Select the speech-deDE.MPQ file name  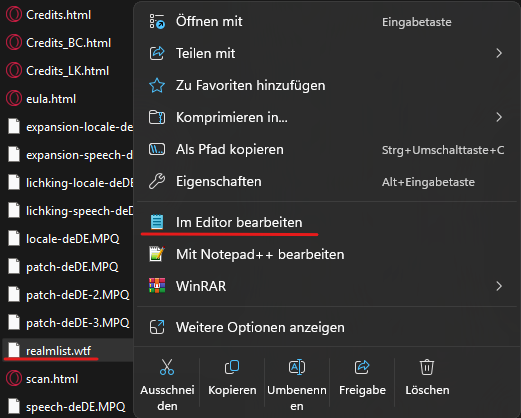[x=76, y=407]
